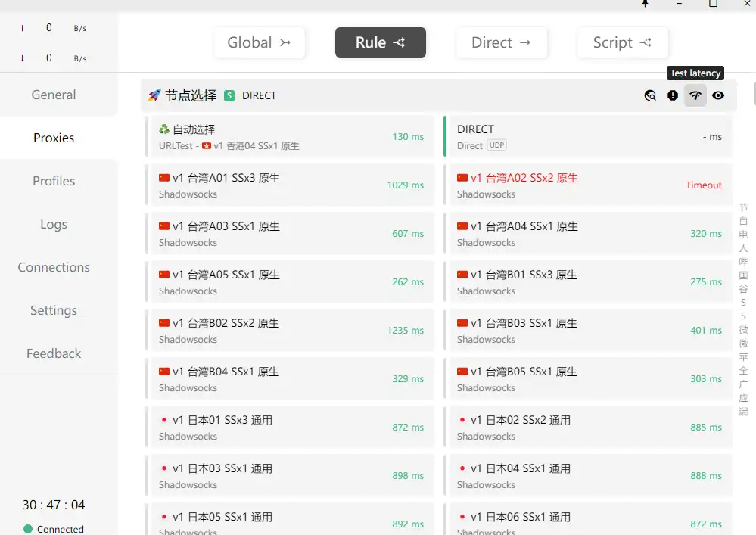Screen dimensions: 756x535
Task: Click the Test latency speed icon
Action: click(x=695, y=95)
